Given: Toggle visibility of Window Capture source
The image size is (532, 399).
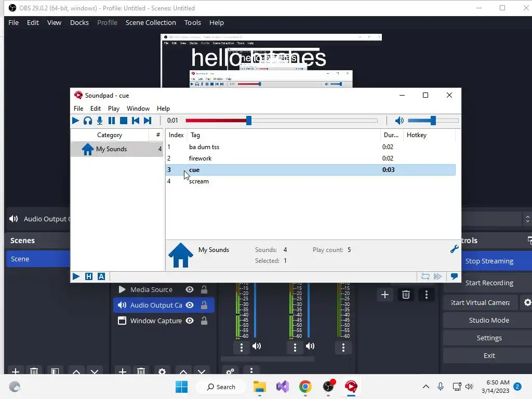Looking at the screenshot, I should pyautogui.click(x=190, y=321).
